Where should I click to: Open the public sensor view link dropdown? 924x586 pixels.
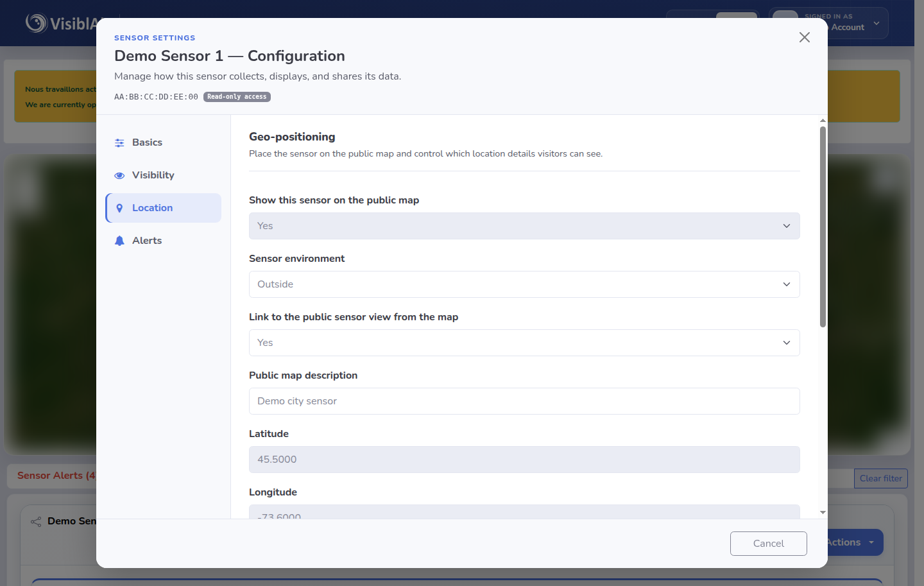tap(524, 343)
